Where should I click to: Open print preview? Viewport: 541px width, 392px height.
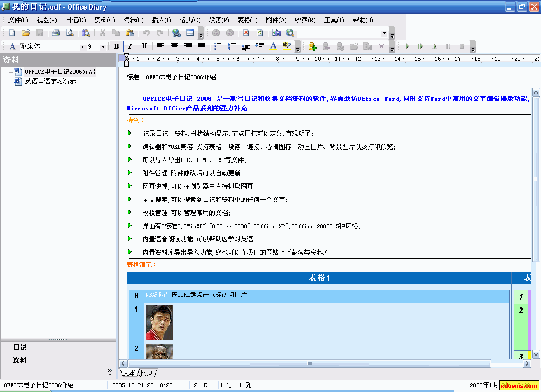coord(70,33)
